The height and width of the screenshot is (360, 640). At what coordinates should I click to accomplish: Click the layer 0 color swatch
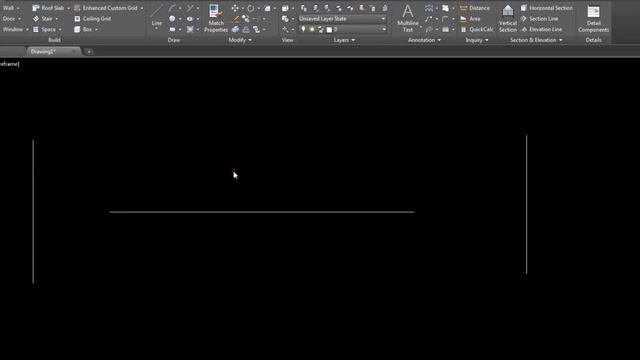click(329, 29)
